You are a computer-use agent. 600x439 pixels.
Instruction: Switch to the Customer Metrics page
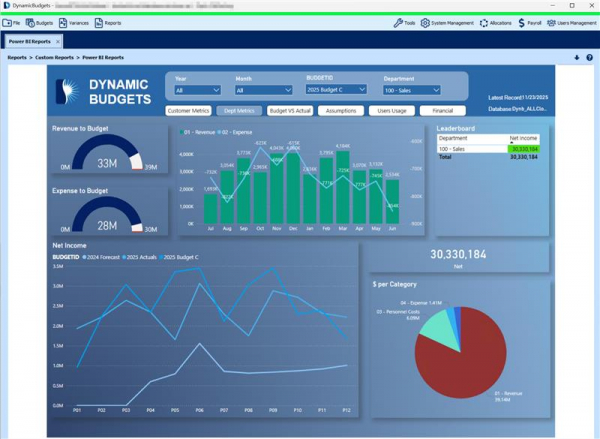click(188, 111)
